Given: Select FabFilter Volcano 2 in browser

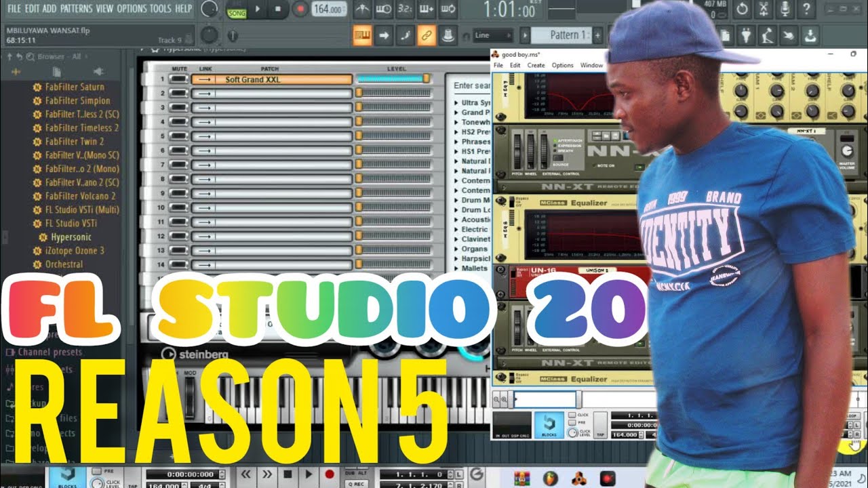Looking at the screenshot, I should [80, 196].
